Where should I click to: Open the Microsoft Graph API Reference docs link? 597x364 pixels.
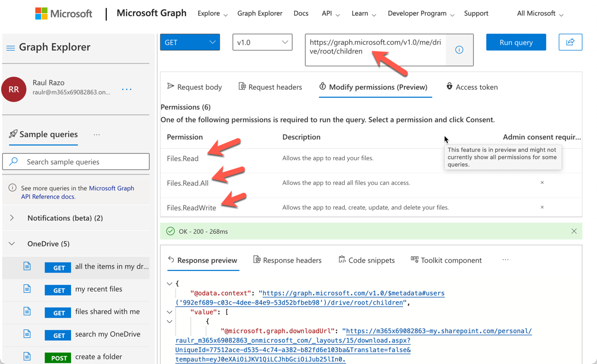pos(78,192)
